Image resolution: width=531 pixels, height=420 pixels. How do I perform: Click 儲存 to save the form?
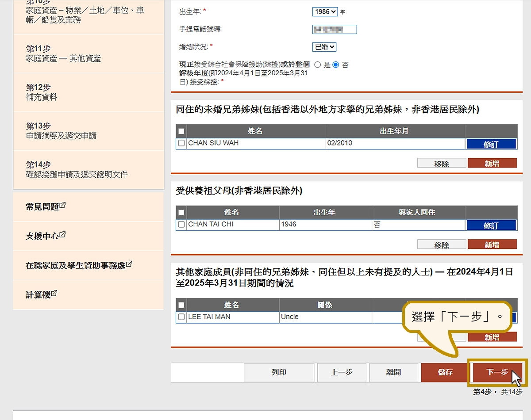click(445, 372)
